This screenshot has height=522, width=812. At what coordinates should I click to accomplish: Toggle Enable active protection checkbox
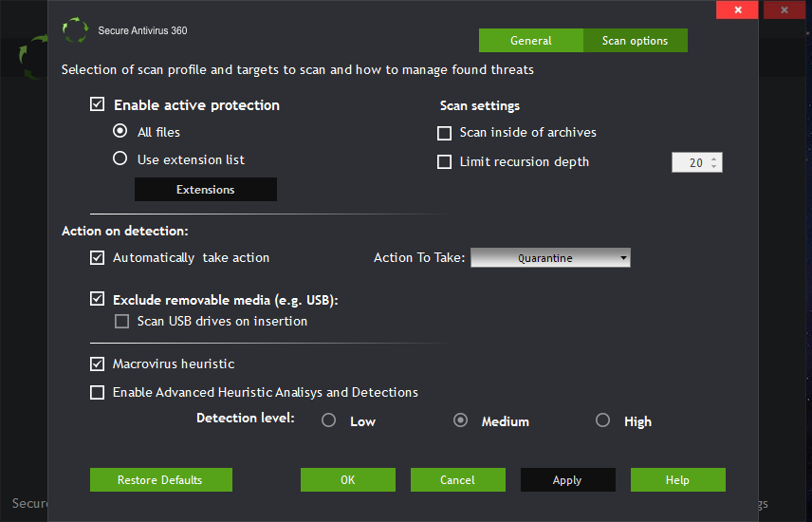(x=98, y=105)
